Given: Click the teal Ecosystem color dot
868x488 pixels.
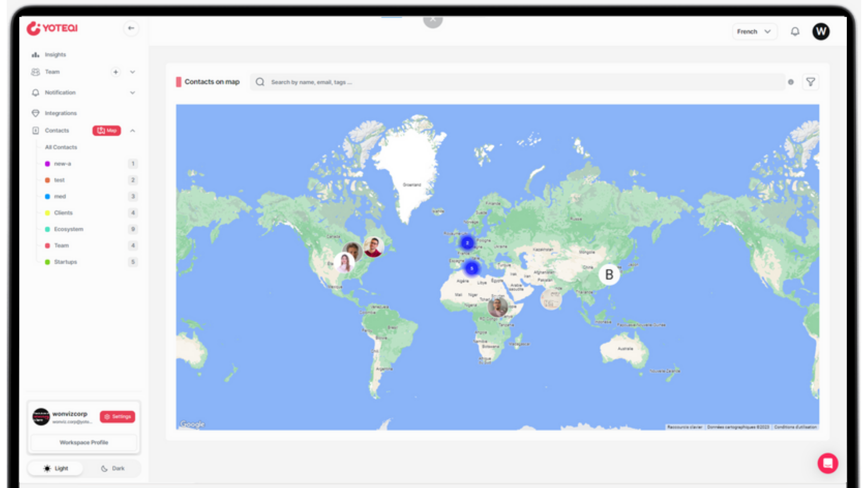Looking at the screenshot, I should click(47, 229).
